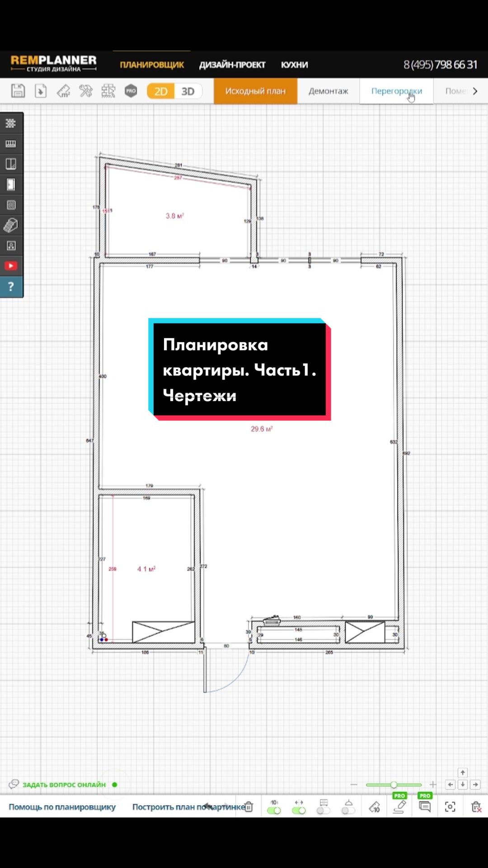Click the zoom in plus button
This screenshot has width=488, height=868.
(433, 785)
